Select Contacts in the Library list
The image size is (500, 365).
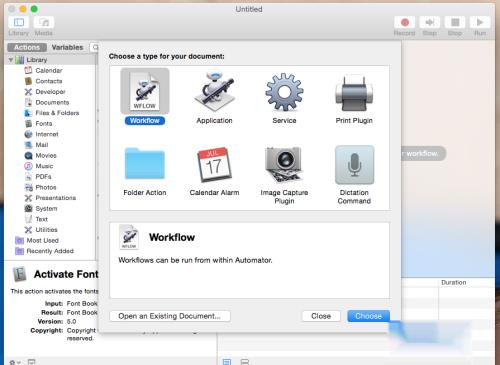pos(49,81)
